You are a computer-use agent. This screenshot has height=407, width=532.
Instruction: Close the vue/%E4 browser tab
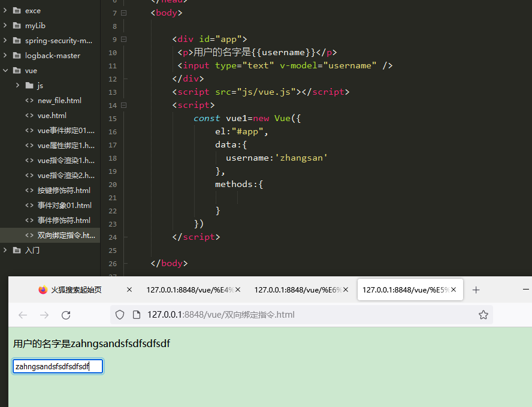[238, 290]
